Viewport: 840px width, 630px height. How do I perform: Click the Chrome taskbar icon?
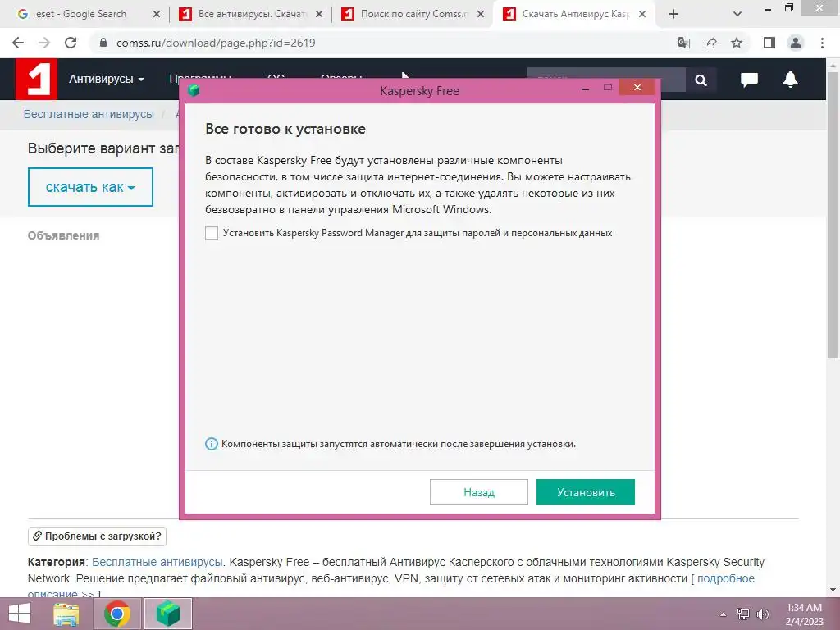[x=116, y=614]
